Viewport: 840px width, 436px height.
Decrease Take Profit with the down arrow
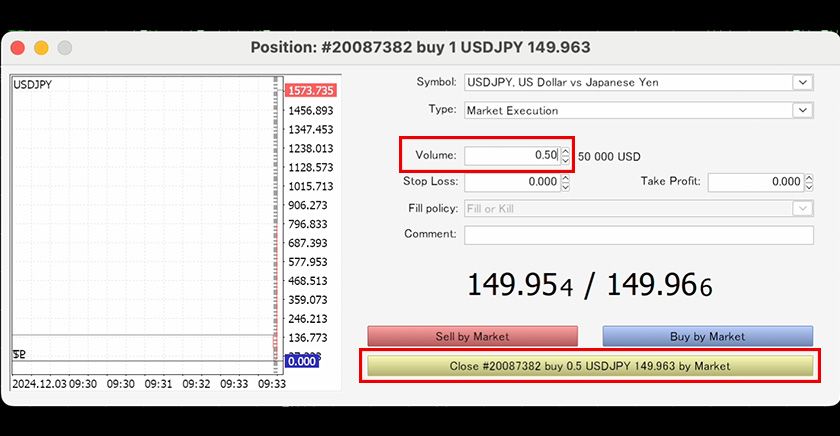coord(809,186)
